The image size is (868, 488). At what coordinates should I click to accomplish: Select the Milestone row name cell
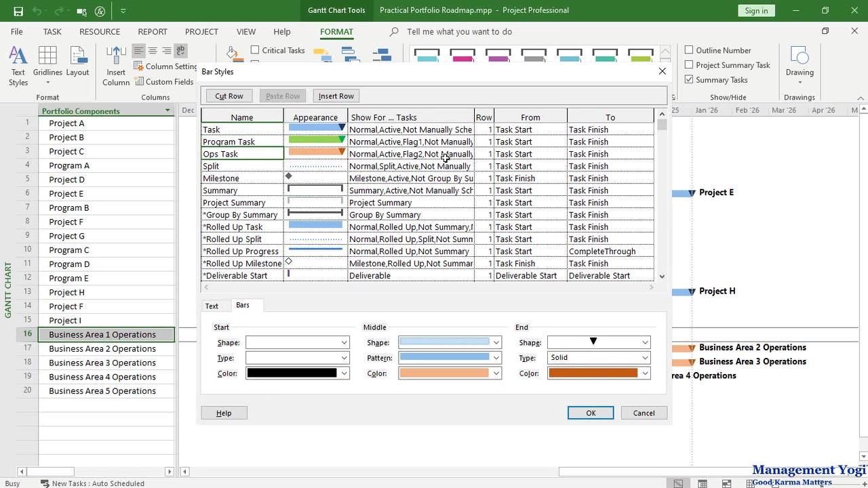pyautogui.click(x=242, y=178)
